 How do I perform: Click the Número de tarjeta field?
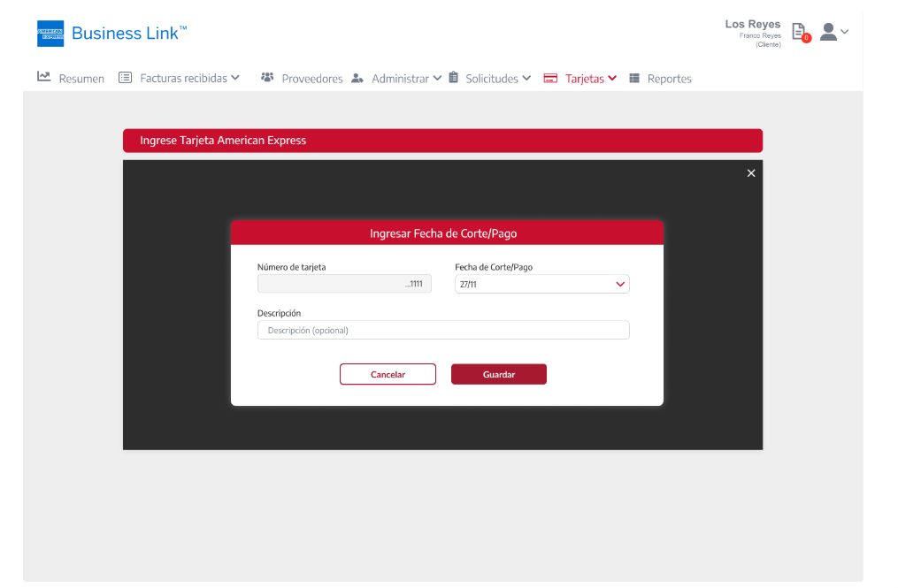point(344,285)
